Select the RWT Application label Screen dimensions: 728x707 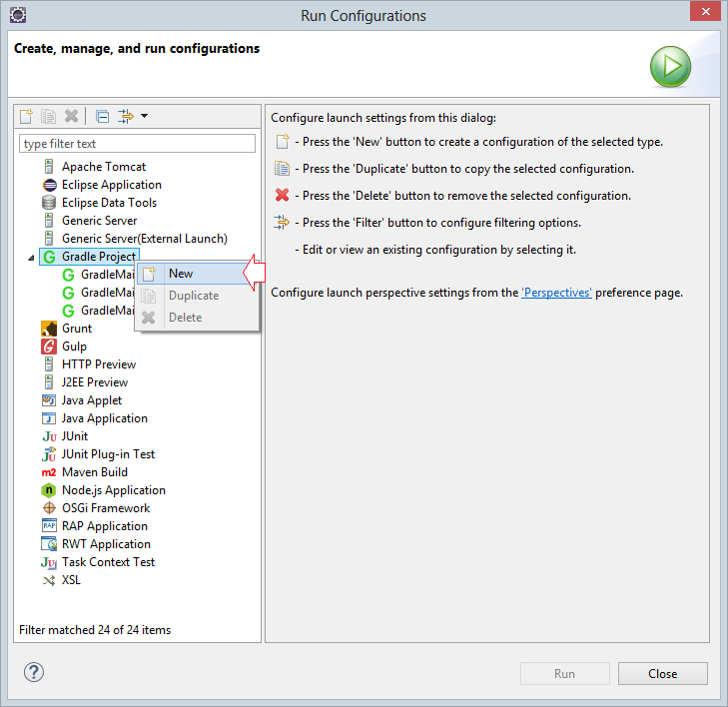106,544
